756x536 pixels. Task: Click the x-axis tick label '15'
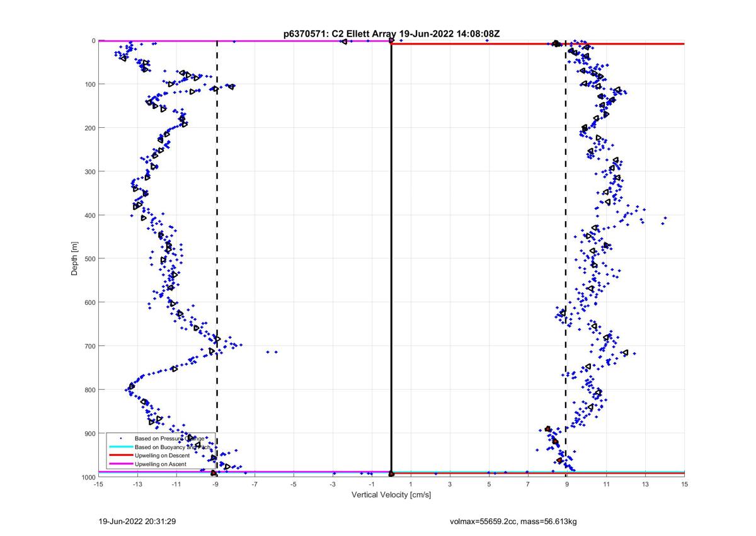tap(684, 484)
